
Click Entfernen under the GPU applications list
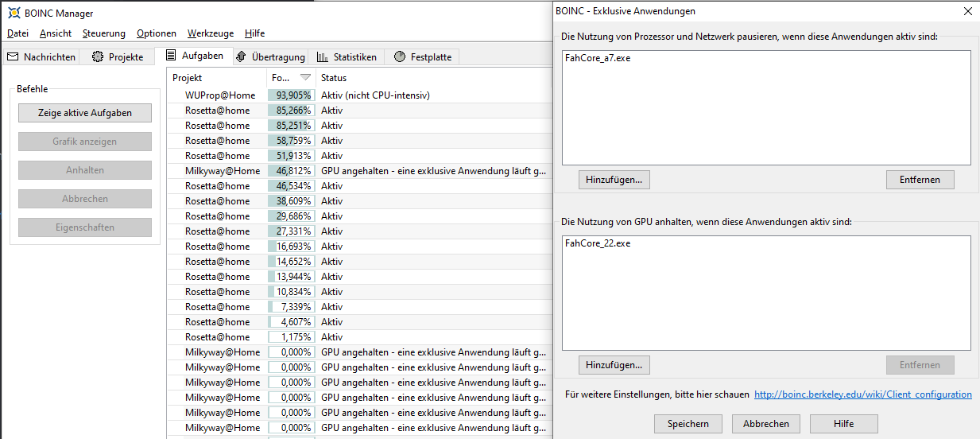(x=920, y=365)
